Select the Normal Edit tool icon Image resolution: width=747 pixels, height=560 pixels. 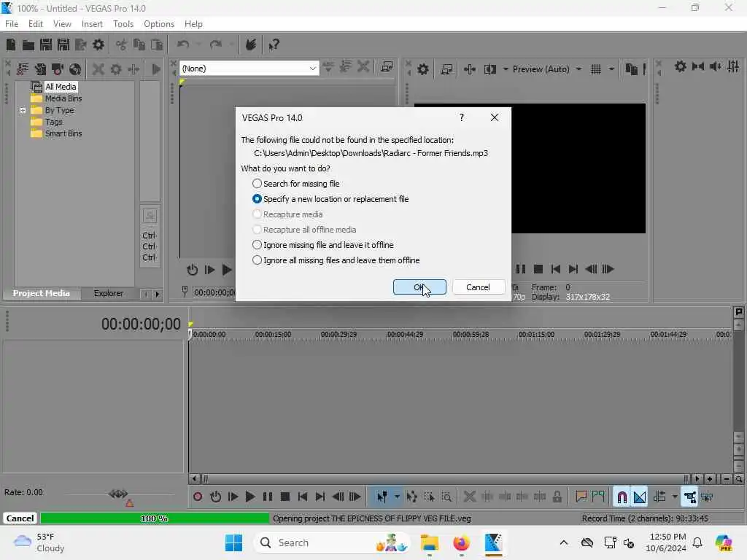click(x=382, y=497)
